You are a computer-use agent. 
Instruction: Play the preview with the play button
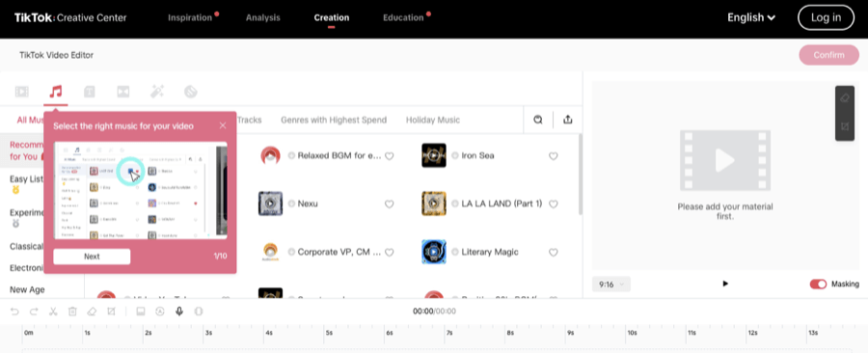pos(725,284)
